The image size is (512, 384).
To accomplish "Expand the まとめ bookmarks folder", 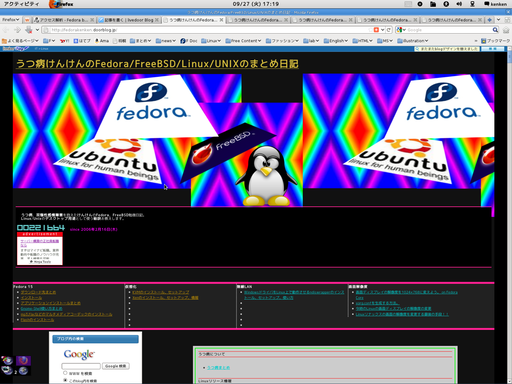I will click(x=141, y=41).
